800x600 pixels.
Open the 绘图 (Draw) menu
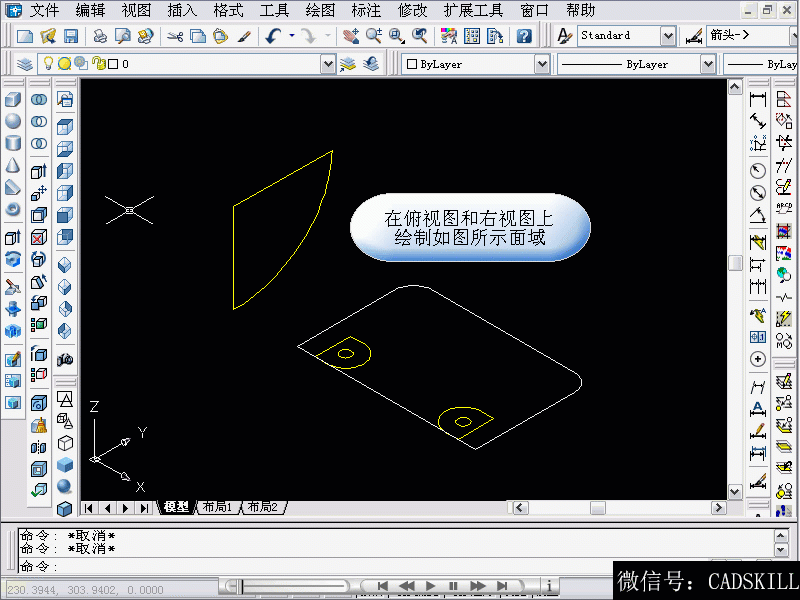[x=320, y=11]
